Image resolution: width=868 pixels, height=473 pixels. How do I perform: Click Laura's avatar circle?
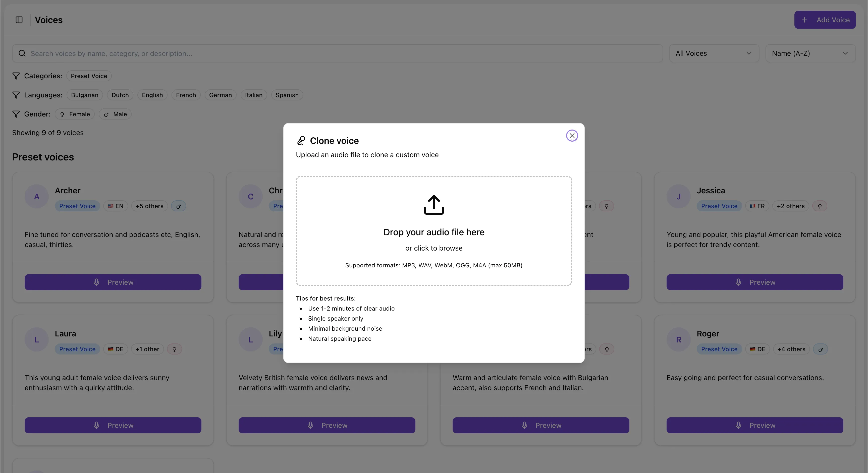click(x=37, y=340)
